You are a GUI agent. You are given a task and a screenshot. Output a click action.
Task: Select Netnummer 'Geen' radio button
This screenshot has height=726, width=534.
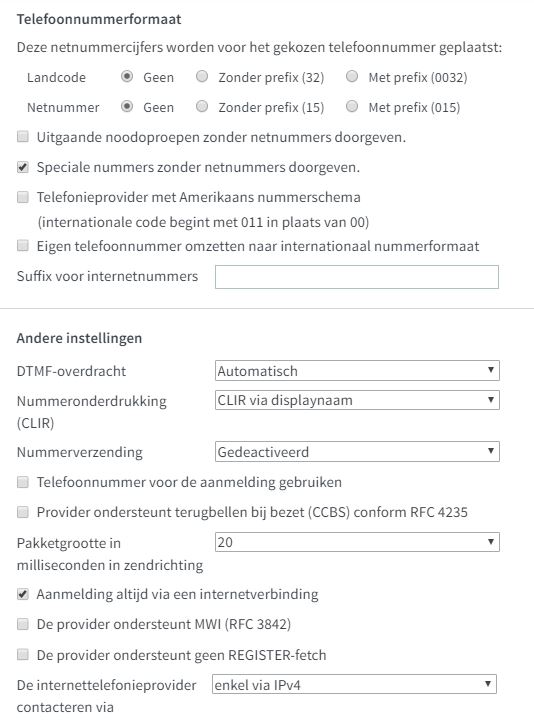(x=127, y=106)
